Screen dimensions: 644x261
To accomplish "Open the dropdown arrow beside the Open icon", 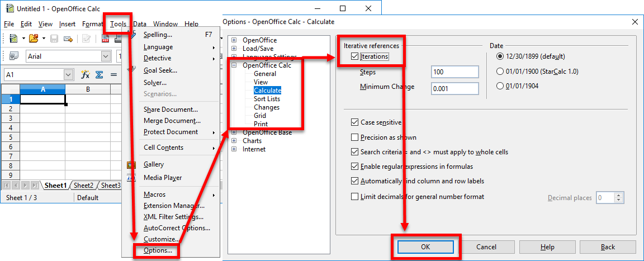I will click(x=44, y=39).
